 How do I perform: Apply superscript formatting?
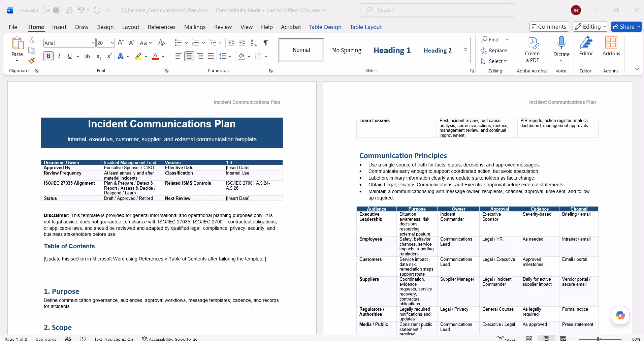click(x=109, y=56)
